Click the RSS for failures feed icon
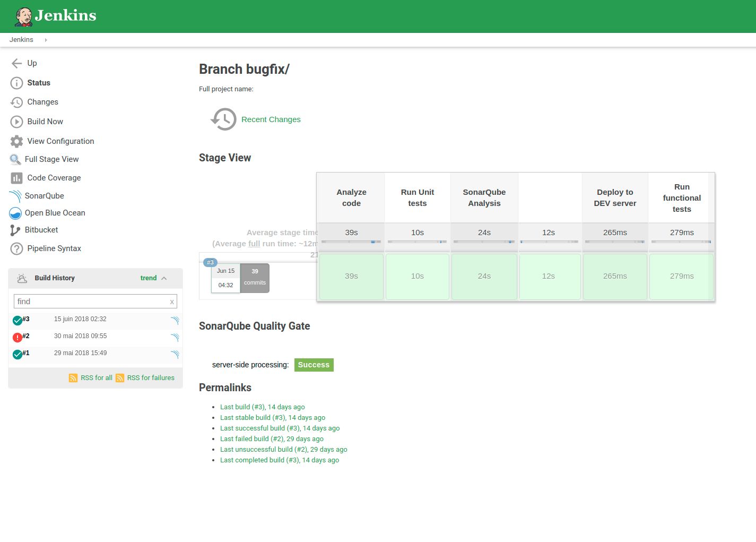This screenshot has height=542, width=756. coord(120,378)
